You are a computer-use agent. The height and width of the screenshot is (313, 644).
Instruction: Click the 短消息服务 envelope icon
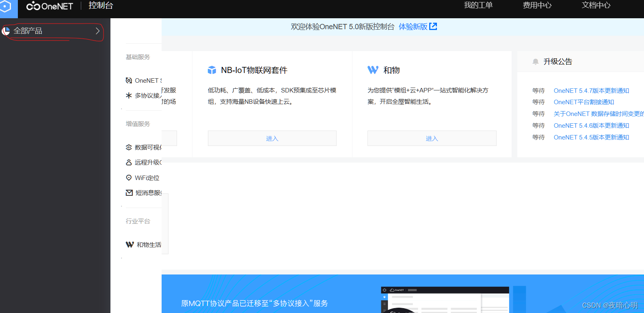click(129, 193)
